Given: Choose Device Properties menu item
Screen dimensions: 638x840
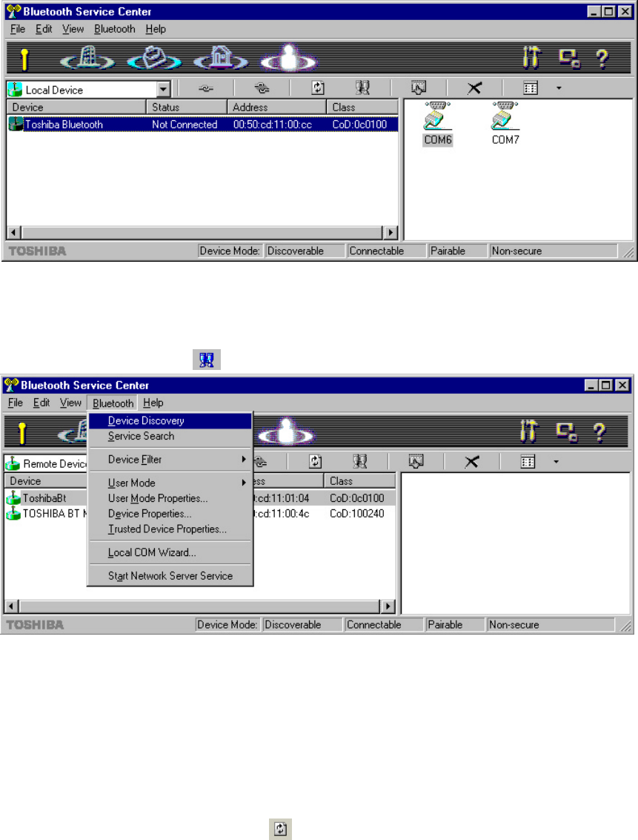Looking at the screenshot, I should pos(170,514).
